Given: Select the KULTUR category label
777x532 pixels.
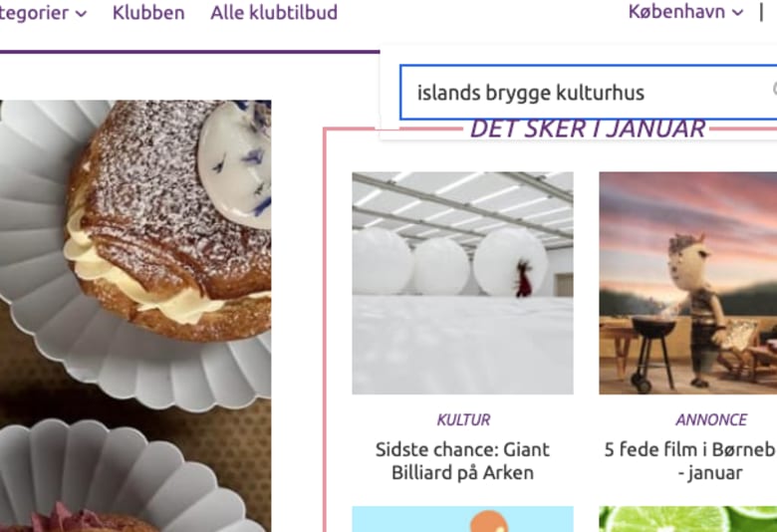Looking at the screenshot, I should tap(463, 420).
